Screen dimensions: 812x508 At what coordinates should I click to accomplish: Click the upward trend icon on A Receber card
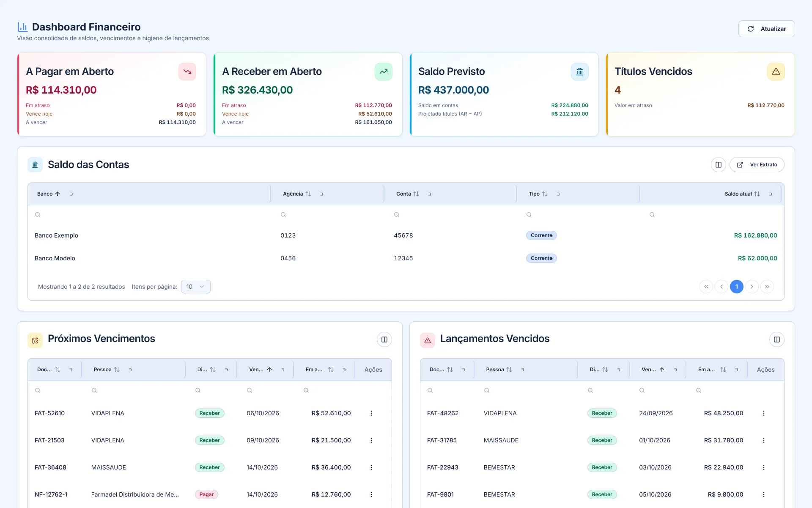pyautogui.click(x=384, y=72)
